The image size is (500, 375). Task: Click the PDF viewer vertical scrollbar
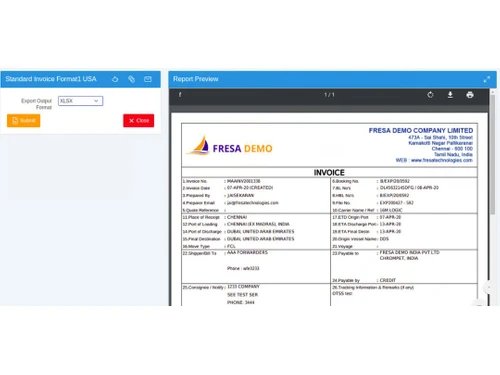tap(492, 154)
